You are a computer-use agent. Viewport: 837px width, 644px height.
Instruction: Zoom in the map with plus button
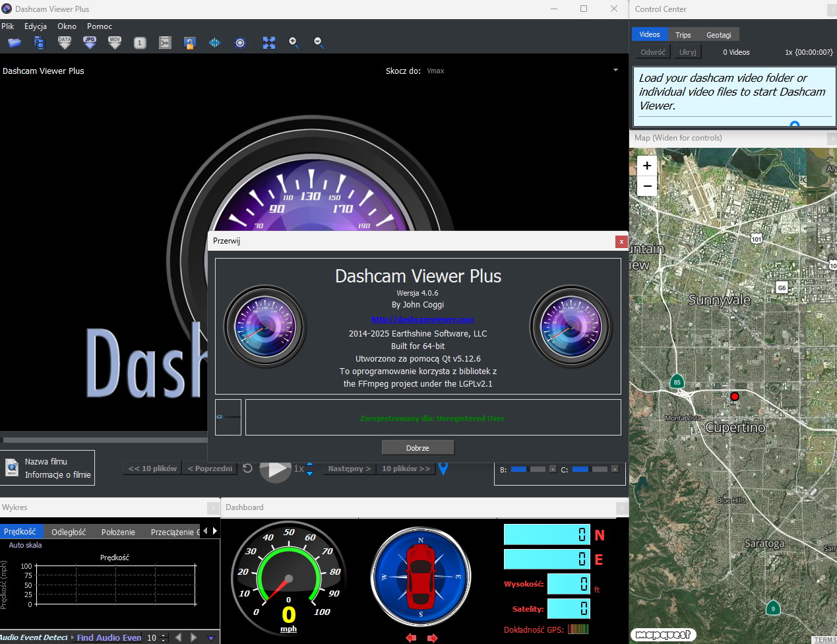click(647, 166)
